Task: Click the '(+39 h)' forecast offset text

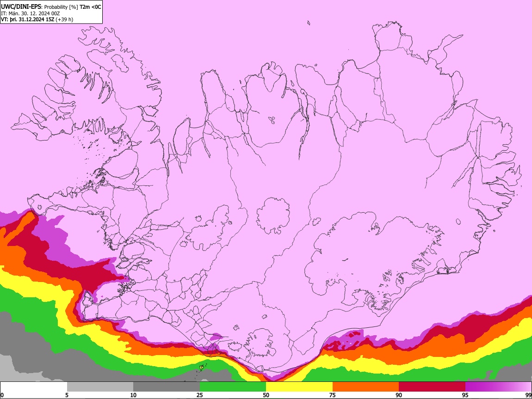Action: pyautogui.click(x=64, y=19)
